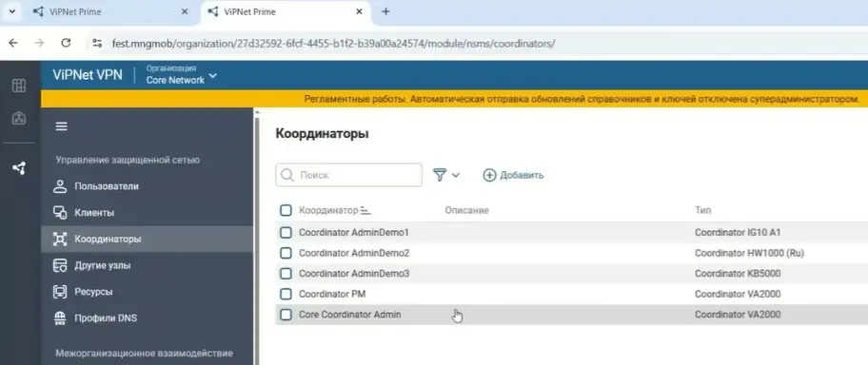Click the Клиенты devices icon
Screen dimensions: 868x365
(x=60, y=212)
